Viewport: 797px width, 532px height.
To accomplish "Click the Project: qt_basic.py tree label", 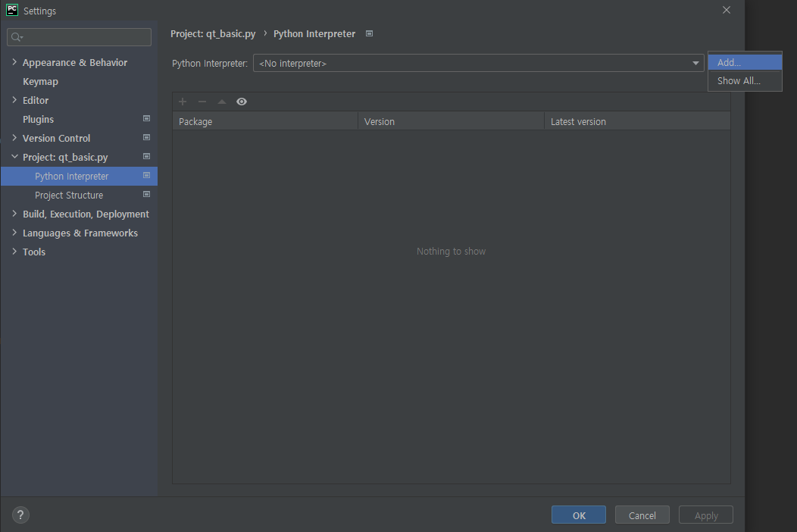I will coord(65,157).
